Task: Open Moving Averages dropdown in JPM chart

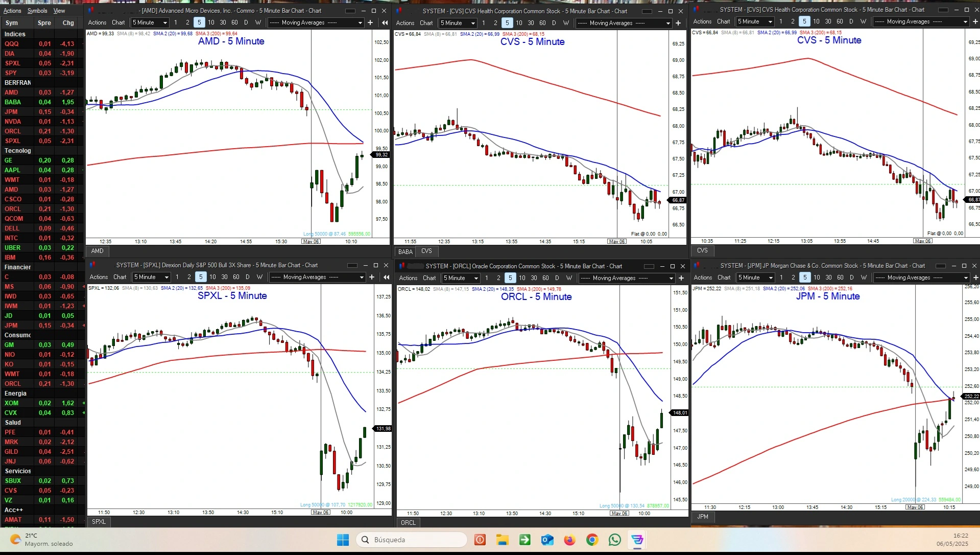Action: coord(921,277)
